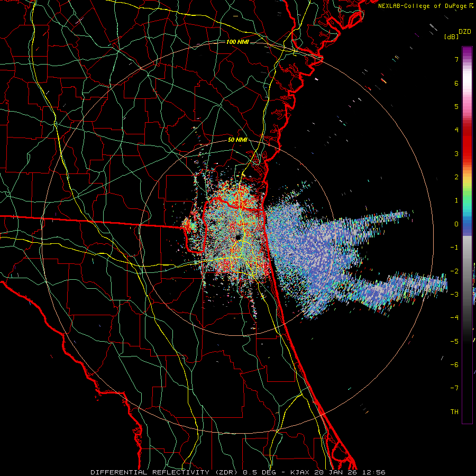Click the TH label on color scale
Viewport: 476px width, 476px height.
click(454, 412)
